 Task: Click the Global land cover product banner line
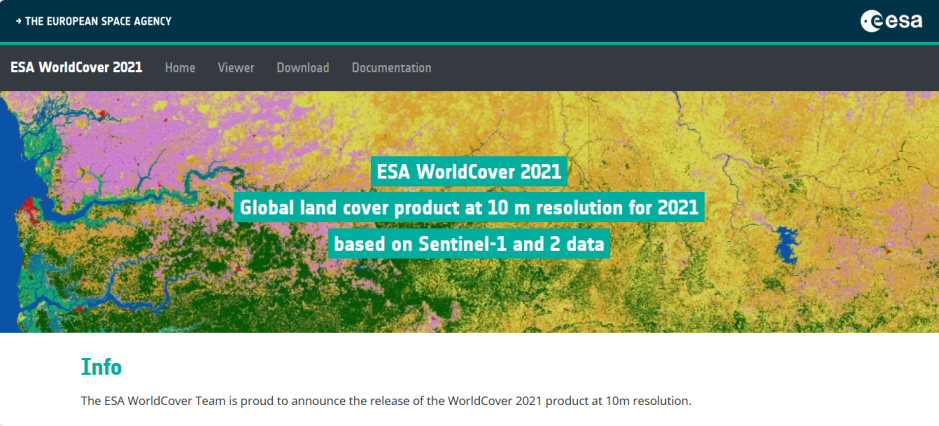pos(469,208)
